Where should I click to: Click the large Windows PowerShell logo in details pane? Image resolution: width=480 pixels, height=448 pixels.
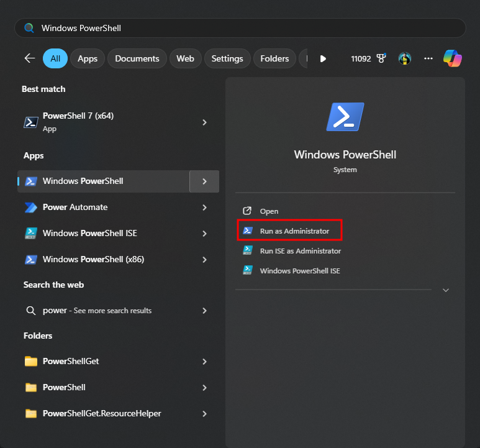coord(345,117)
